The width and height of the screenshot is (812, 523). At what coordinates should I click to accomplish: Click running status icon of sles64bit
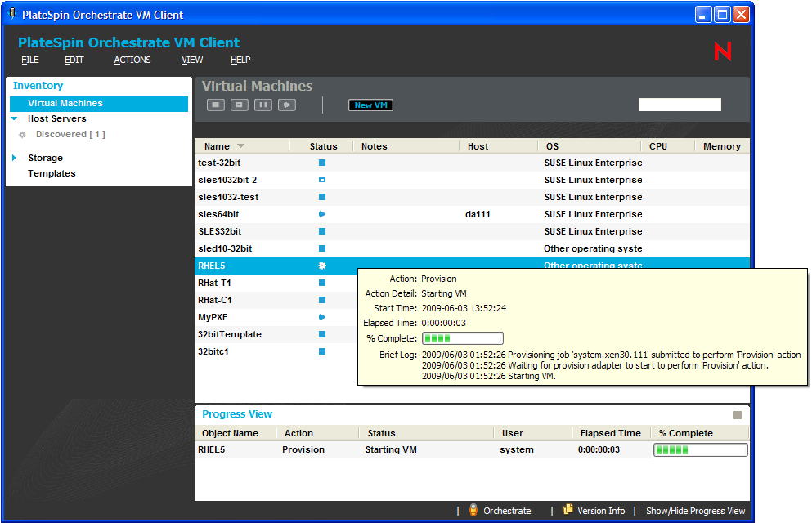322,214
